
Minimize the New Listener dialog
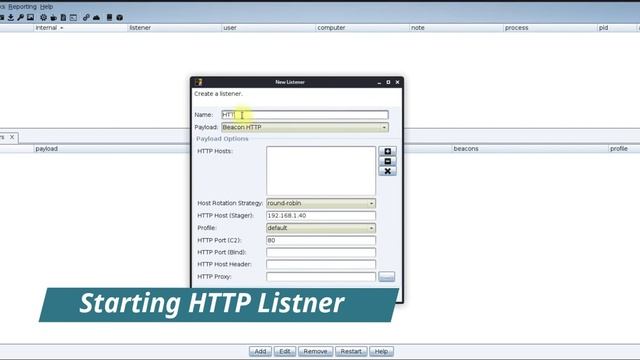click(x=379, y=82)
